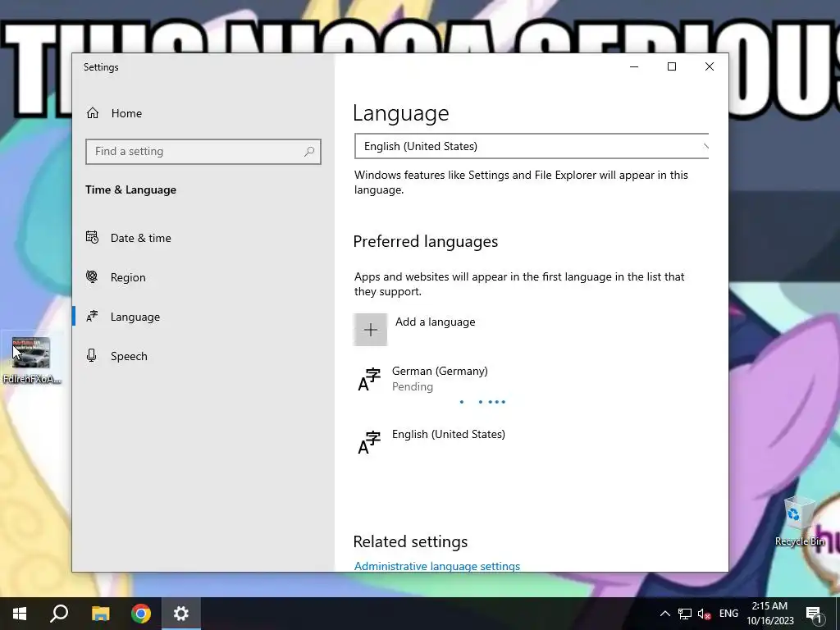Click the Settings gear taskbar button

[x=181, y=614]
